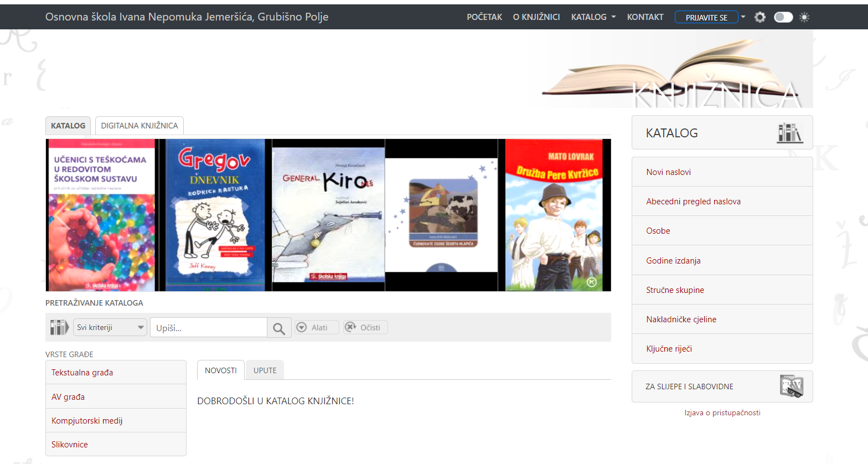The width and height of the screenshot is (868, 464).
Task: Open the Gregov dnevnik book cover
Action: point(215,215)
